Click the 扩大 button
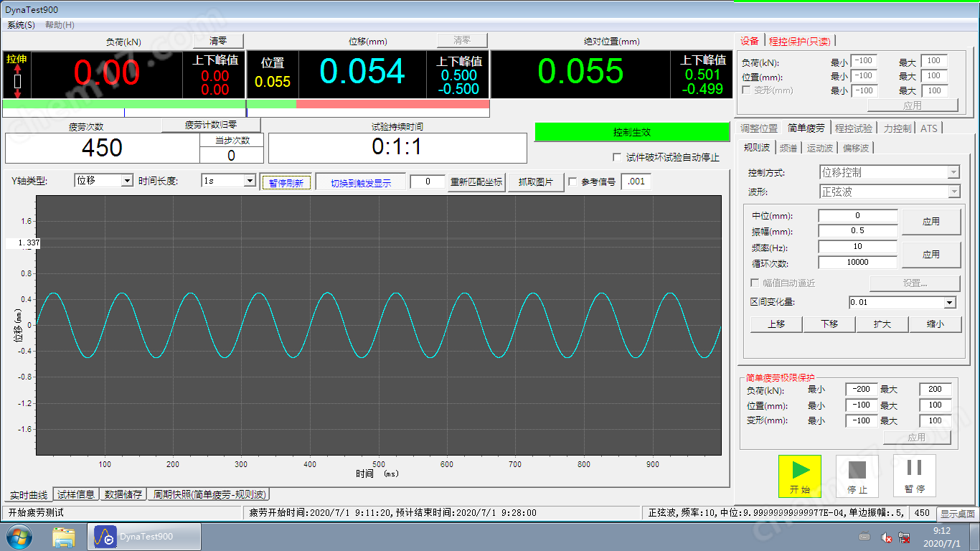This screenshot has height=551, width=980. (x=882, y=324)
